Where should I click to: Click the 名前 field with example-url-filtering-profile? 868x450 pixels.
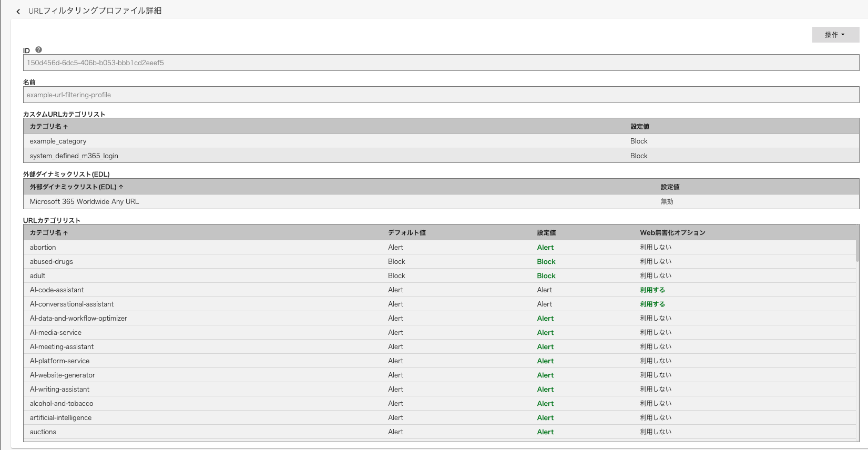point(441,95)
